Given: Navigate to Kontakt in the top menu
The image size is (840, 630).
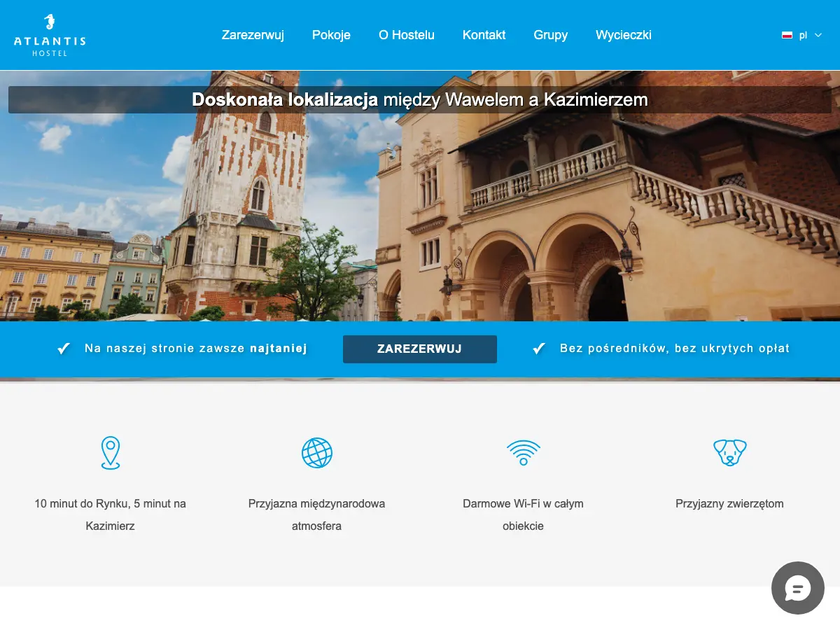Looking at the screenshot, I should click(484, 35).
